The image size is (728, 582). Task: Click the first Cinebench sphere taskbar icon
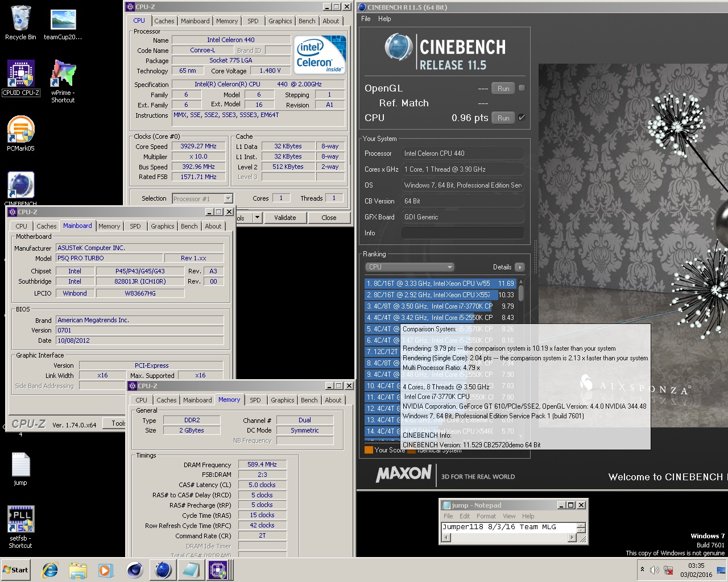[135, 569]
